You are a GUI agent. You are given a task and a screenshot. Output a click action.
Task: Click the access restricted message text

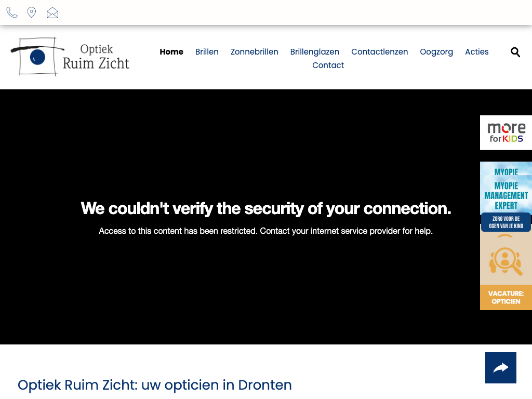click(266, 231)
